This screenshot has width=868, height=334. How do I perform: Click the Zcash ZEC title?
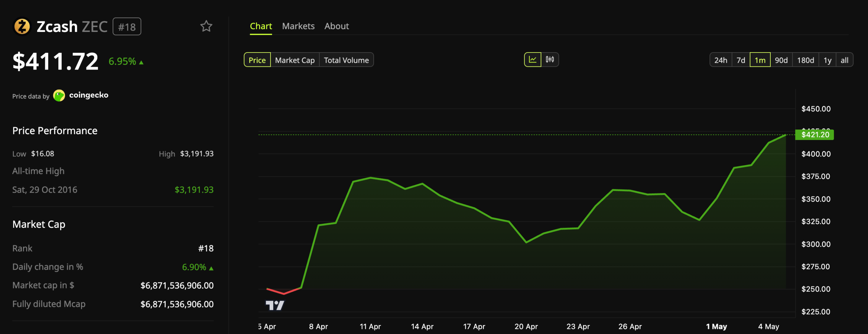(72, 26)
